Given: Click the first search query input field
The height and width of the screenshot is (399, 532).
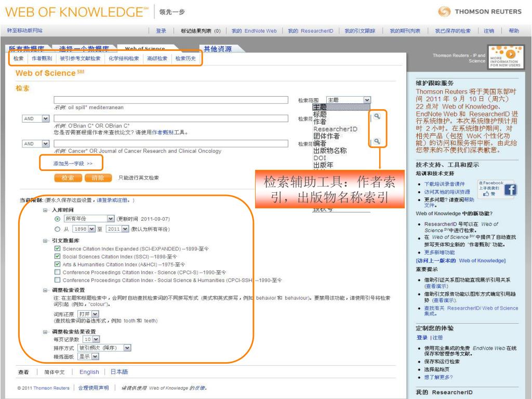Looking at the screenshot, I should [171, 100].
